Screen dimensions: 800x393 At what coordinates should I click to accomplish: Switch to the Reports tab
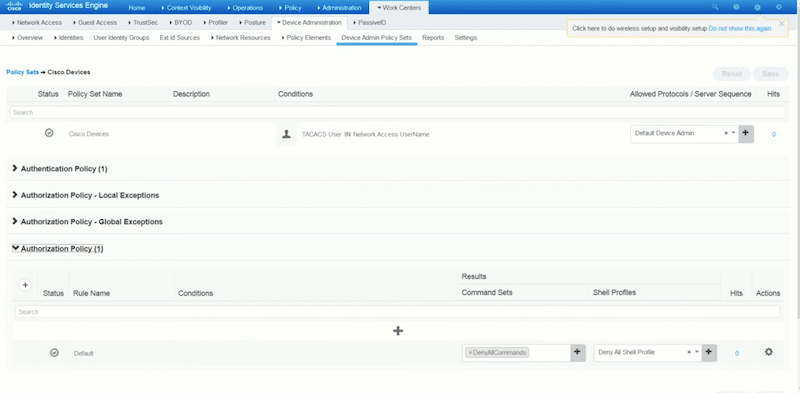tap(433, 38)
